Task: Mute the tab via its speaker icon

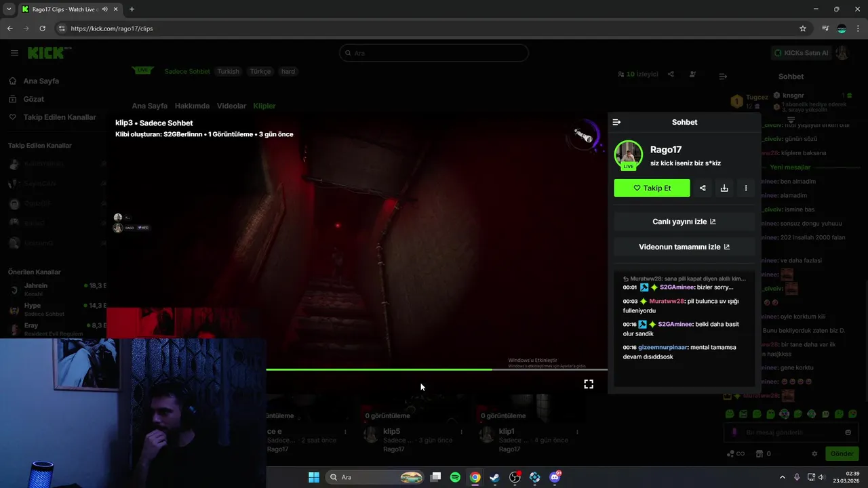Action: (x=104, y=9)
